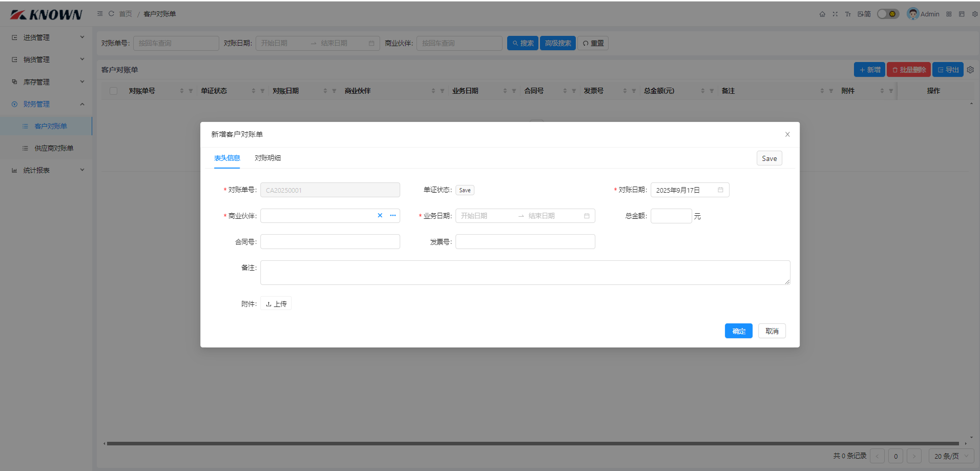The height and width of the screenshot is (471, 980).
Task: Select the 表头信息 tab
Action: click(x=227, y=158)
